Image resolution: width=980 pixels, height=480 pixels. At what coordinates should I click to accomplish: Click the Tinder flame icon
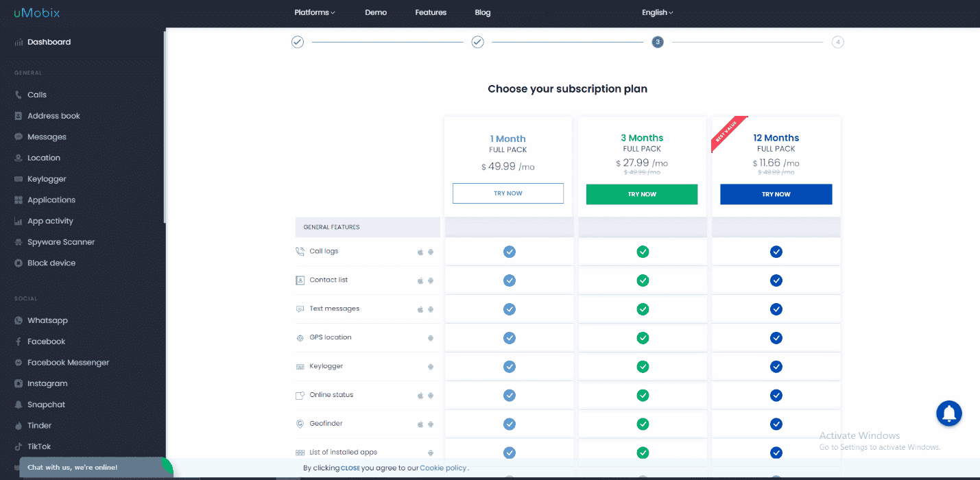pyautogui.click(x=19, y=426)
